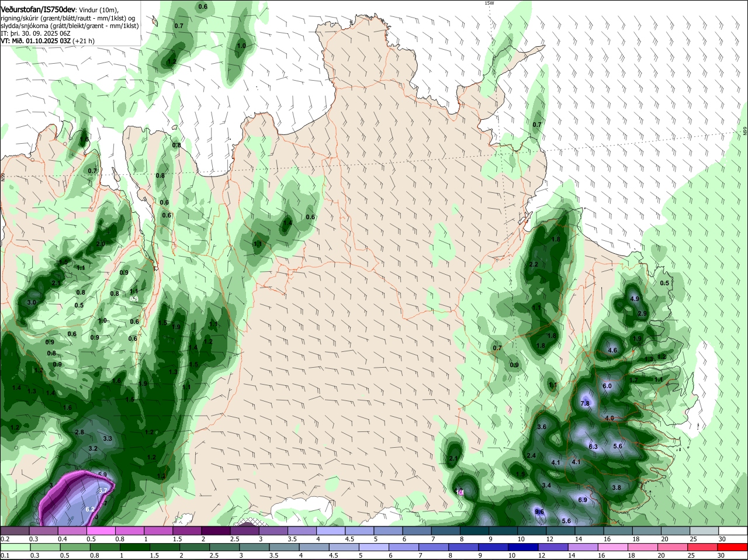
Task: Click the precipitation value 6.9 on the map
Action: point(583,500)
